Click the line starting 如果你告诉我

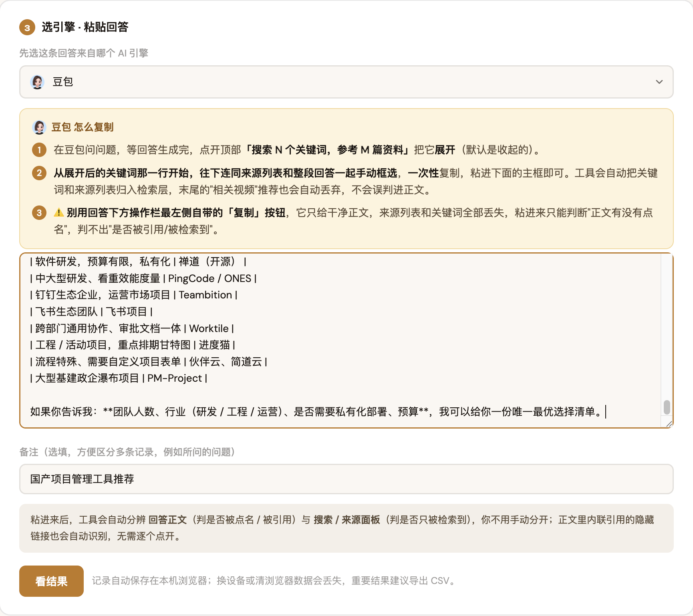coord(316,411)
